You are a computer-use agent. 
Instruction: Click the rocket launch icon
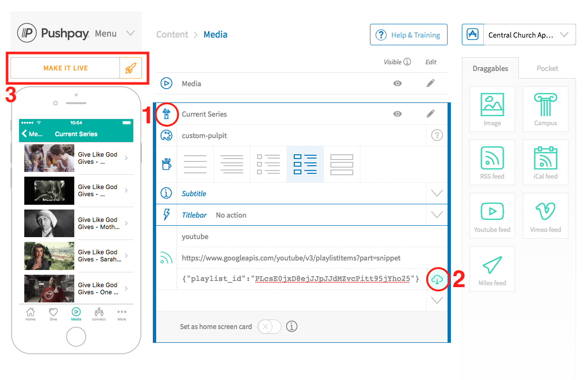tap(130, 68)
